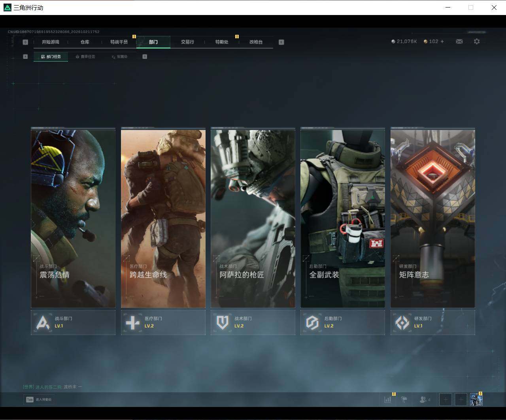This screenshot has width=506, height=420.
Task: Click the plus icon beside 102 currency
Action: [442, 41]
